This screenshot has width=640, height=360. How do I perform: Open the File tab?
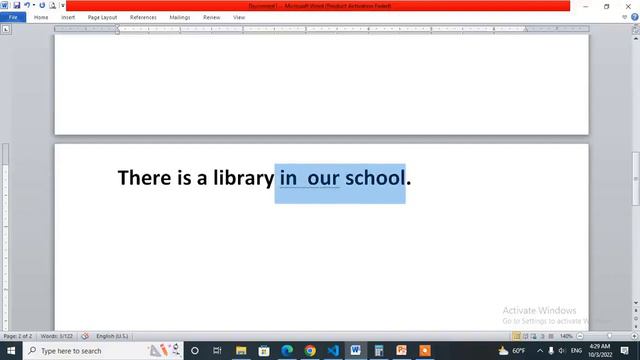[x=13, y=17]
